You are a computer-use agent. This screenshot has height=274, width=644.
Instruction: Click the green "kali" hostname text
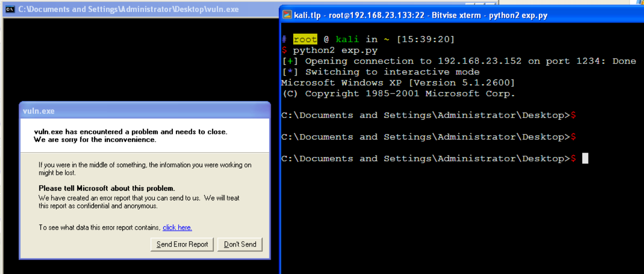348,39
